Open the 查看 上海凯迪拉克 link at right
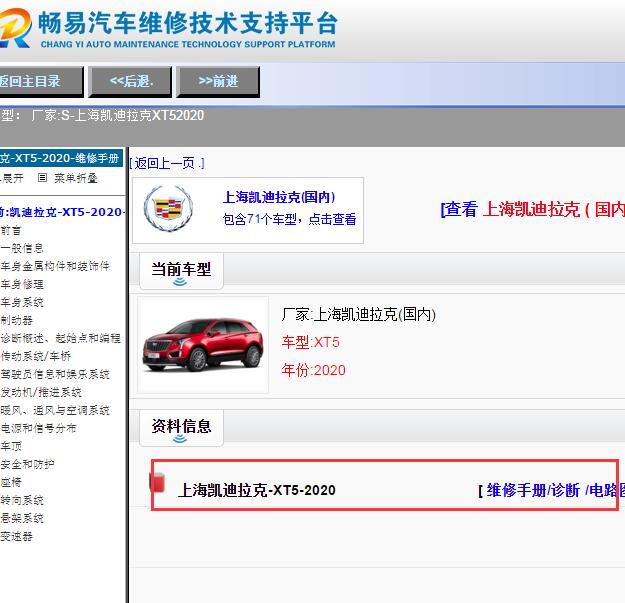 tap(532, 209)
